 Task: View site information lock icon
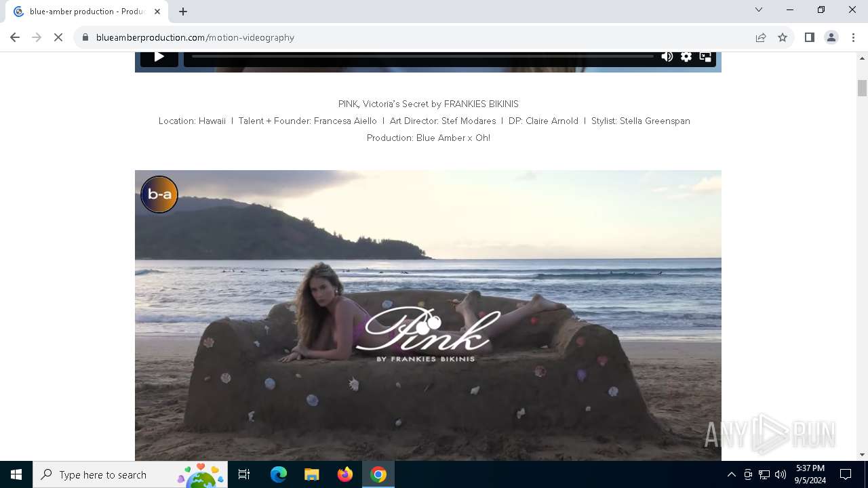(x=85, y=37)
